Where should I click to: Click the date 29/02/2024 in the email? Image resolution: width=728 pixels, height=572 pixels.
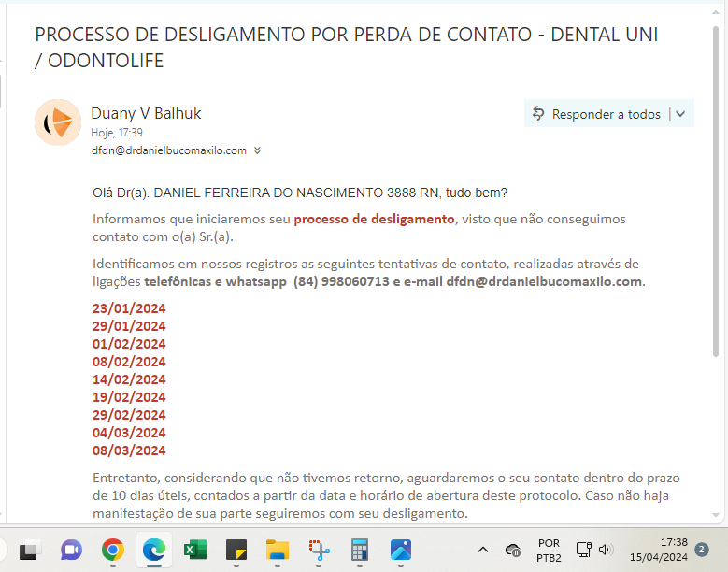[129, 415]
